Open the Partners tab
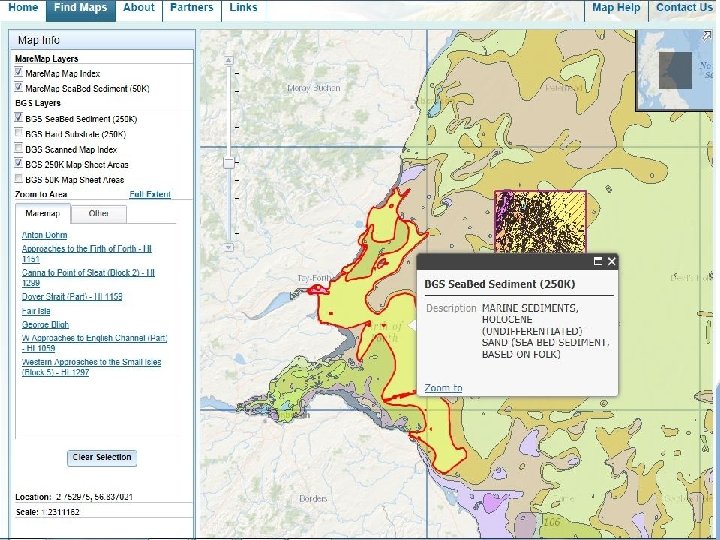Viewport: 720px width, 540px height. [x=192, y=8]
